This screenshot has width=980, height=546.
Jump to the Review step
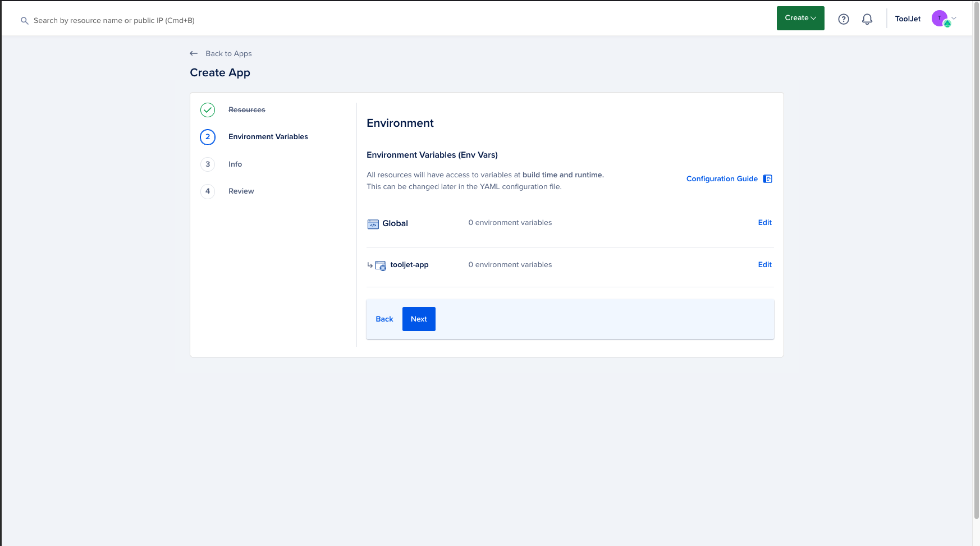tap(241, 191)
